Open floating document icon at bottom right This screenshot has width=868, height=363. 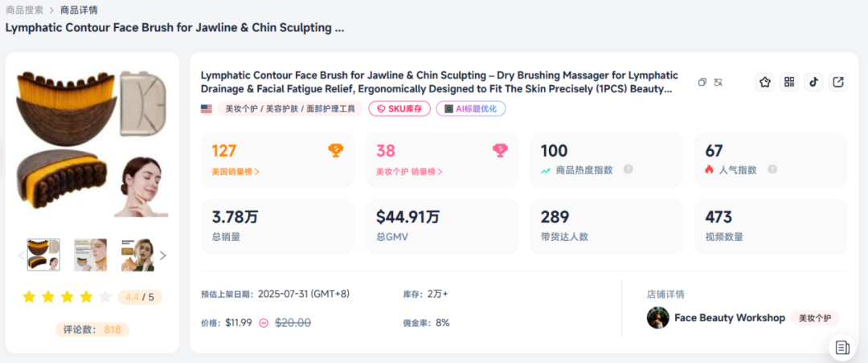tap(842, 348)
